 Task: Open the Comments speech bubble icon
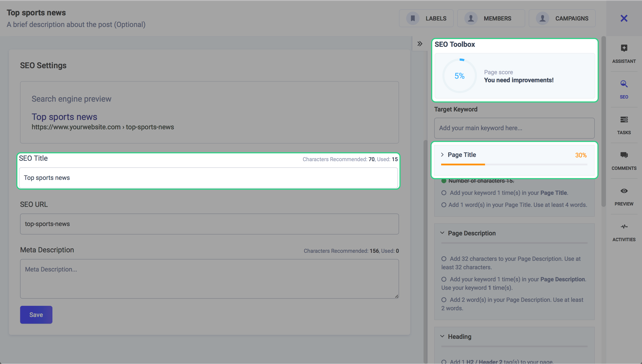(624, 155)
